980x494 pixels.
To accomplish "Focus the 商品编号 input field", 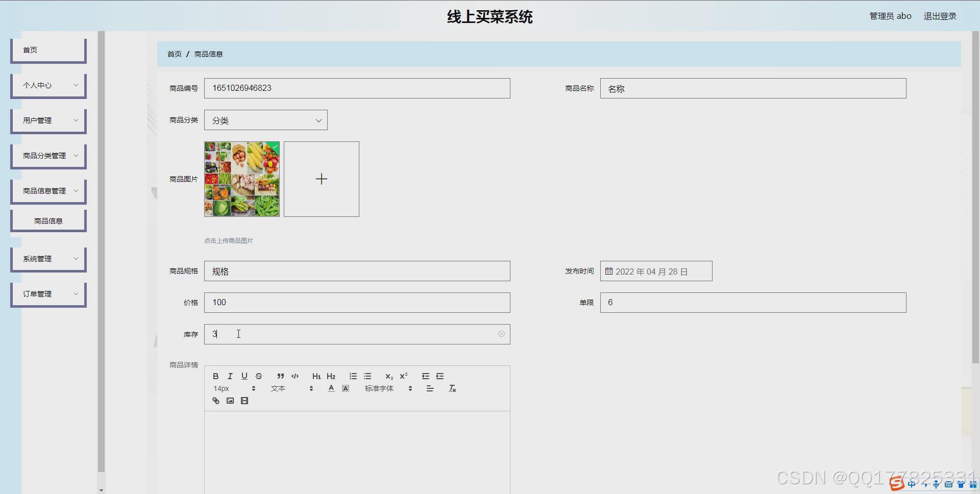I will tap(357, 88).
